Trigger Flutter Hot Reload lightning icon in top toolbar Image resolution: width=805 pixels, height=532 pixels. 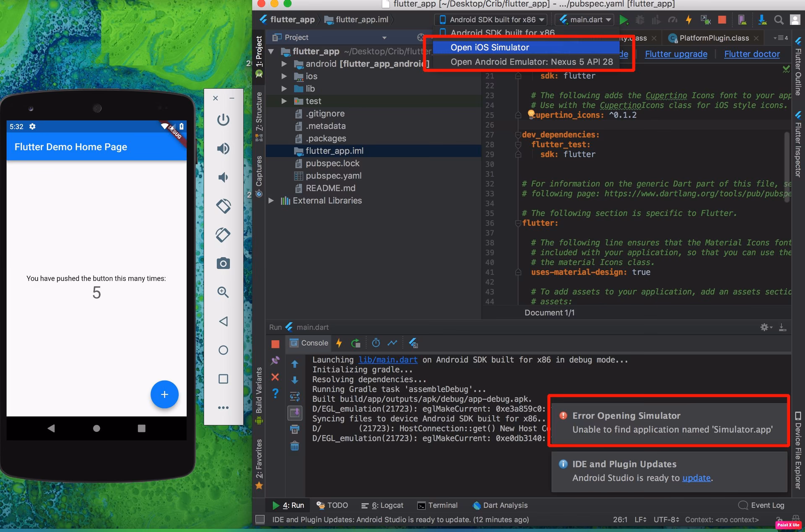(x=688, y=20)
